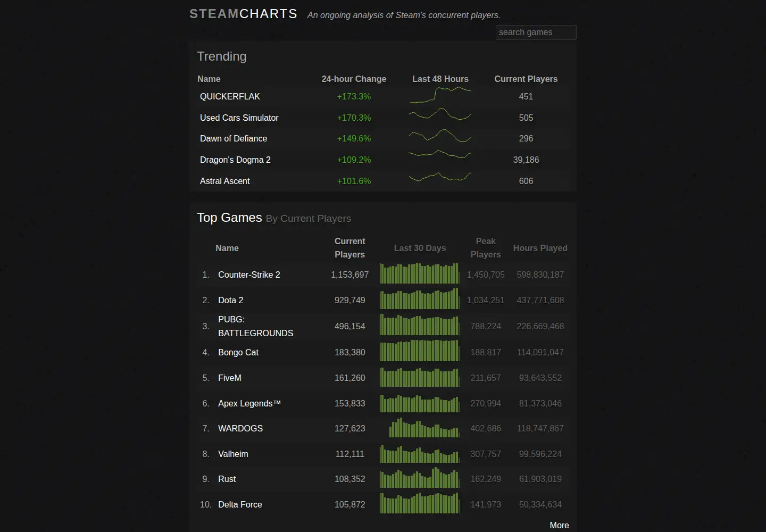
Task: Select Bongo Cat peak players 188,817
Action: pyautogui.click(x=486, y=352)
